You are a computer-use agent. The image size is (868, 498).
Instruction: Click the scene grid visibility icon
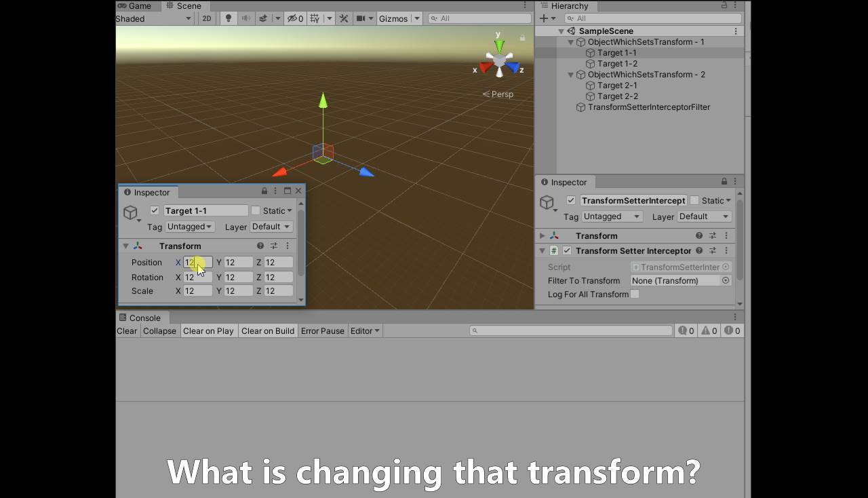pos(315,18)
